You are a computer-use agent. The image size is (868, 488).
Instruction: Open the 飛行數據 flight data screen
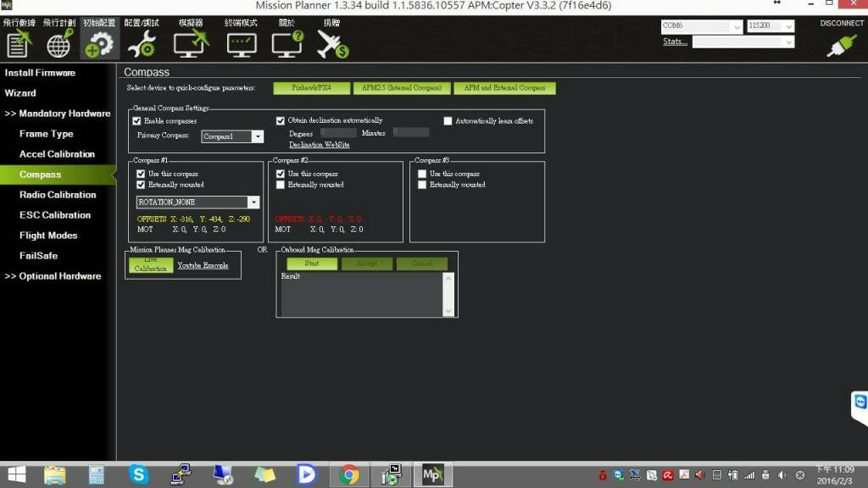pyautogui.click(x=19, y=39)
